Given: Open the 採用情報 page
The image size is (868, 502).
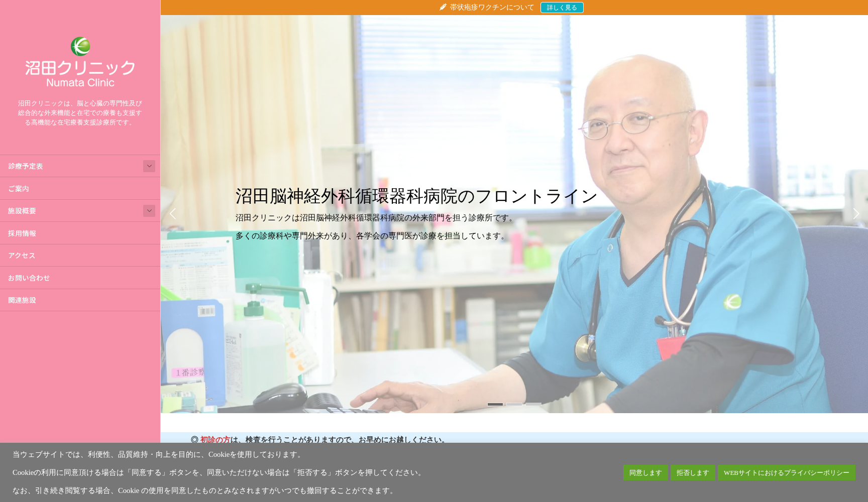Looking at the screenshot, I should point(22,233).
